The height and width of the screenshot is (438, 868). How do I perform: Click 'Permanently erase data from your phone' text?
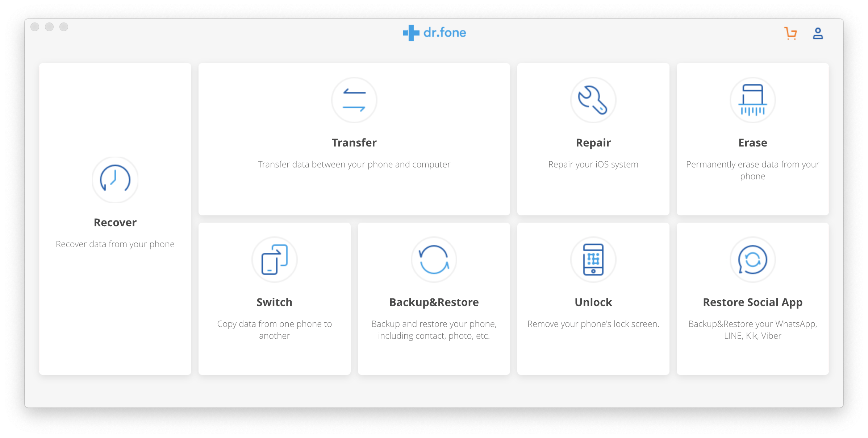753,170
